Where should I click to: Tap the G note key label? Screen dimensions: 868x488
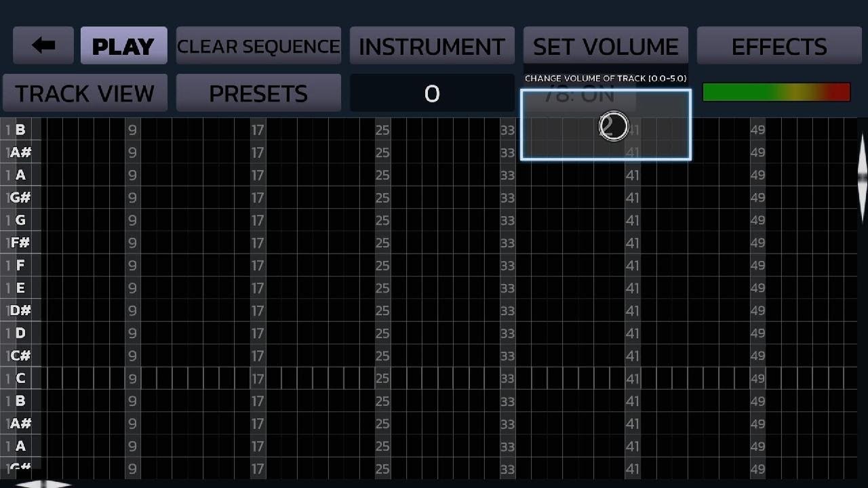point(20,220)
